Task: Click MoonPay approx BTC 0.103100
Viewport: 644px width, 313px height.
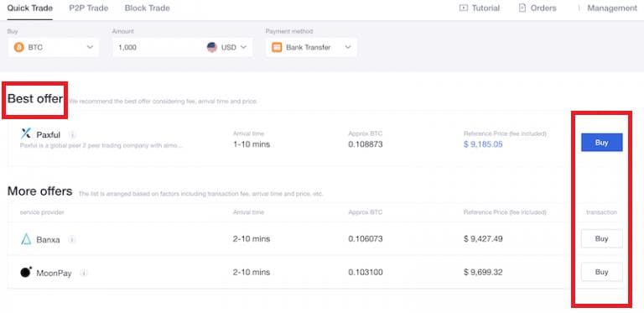Action: [x=366, y=273]
